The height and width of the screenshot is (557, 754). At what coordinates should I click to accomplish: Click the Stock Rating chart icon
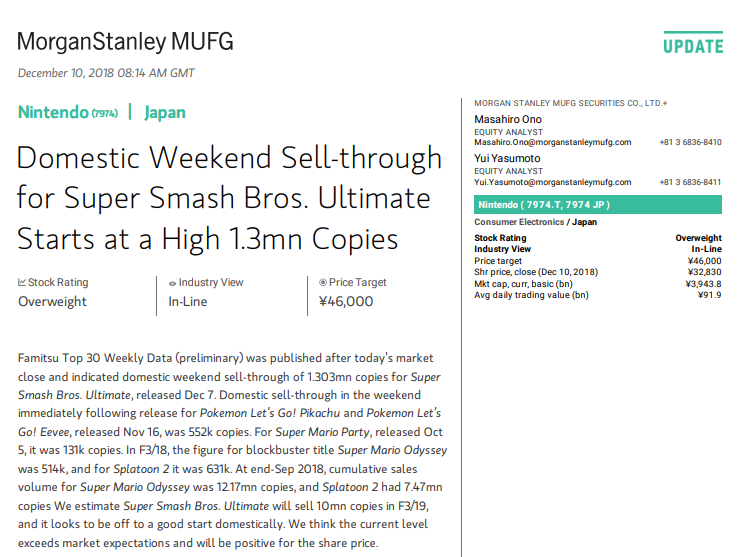[22, 282]
